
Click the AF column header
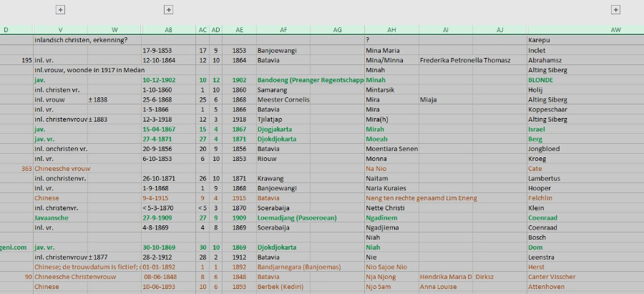click(283, 29)
